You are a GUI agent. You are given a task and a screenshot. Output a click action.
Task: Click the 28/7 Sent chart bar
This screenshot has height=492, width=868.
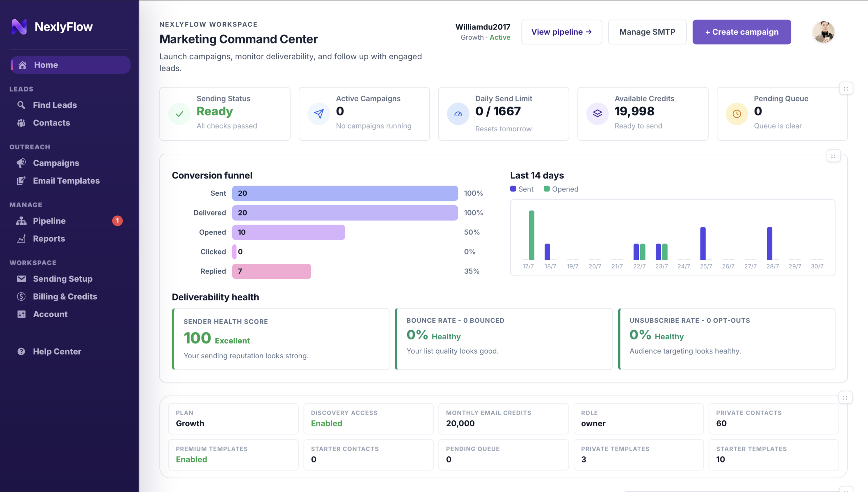[x=770, y=243]
